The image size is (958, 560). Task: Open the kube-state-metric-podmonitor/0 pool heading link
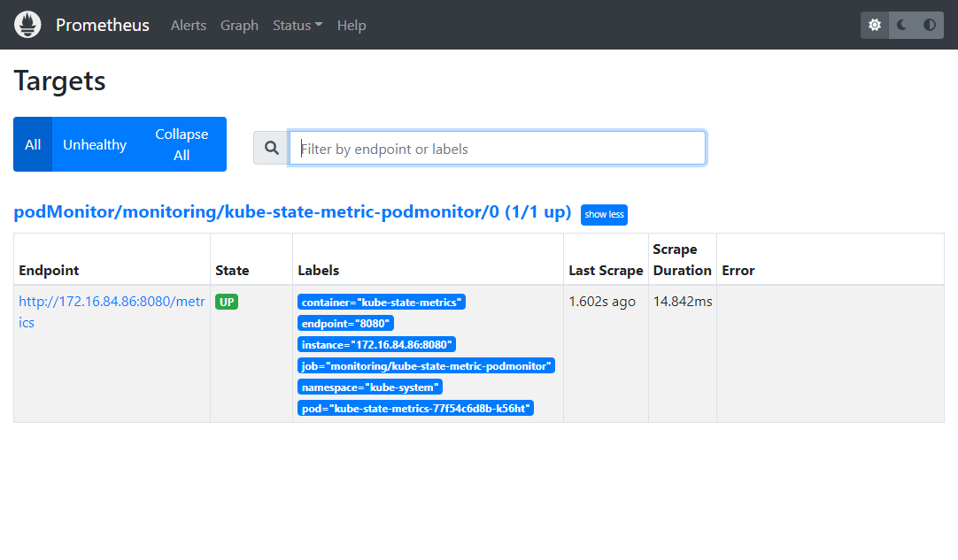point(292,212)
